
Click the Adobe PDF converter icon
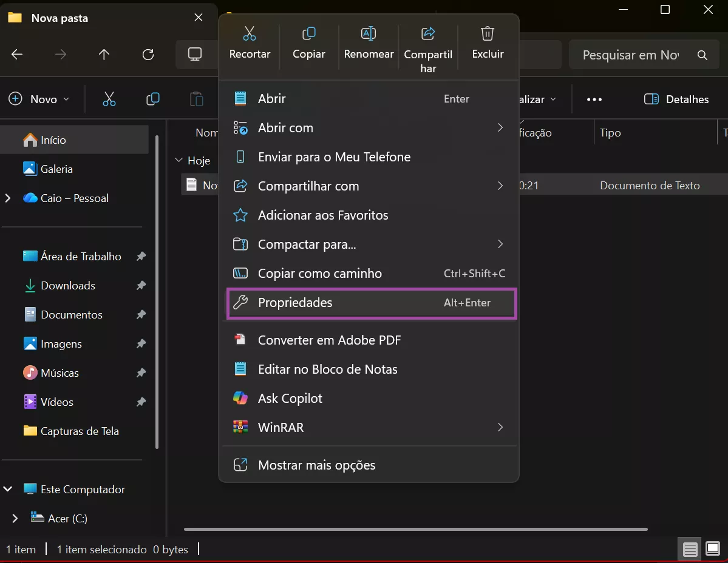(240, 340)
